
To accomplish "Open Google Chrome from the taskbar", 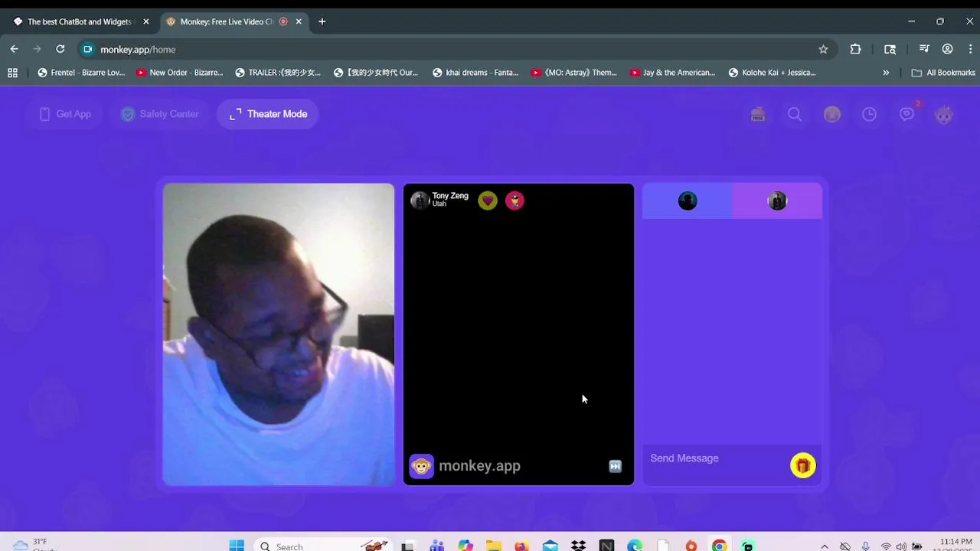I will (x=719, y=546).
